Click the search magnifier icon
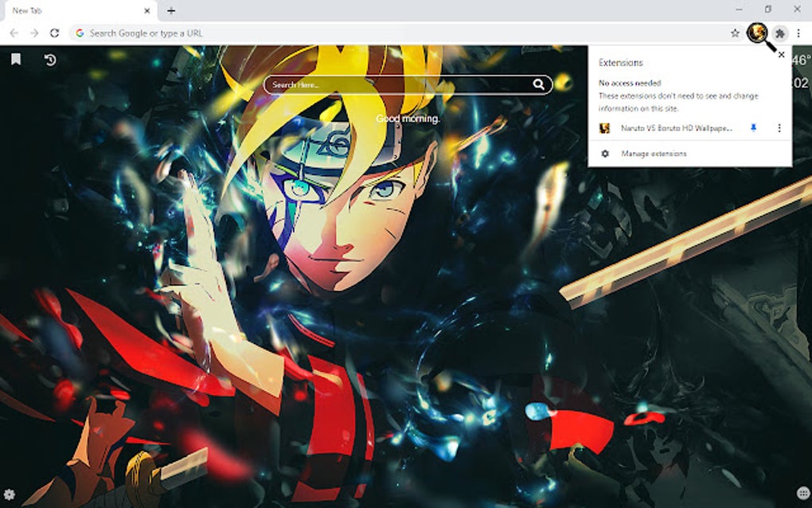Viewport: 812px width, 508px height. tap(539, 84)
